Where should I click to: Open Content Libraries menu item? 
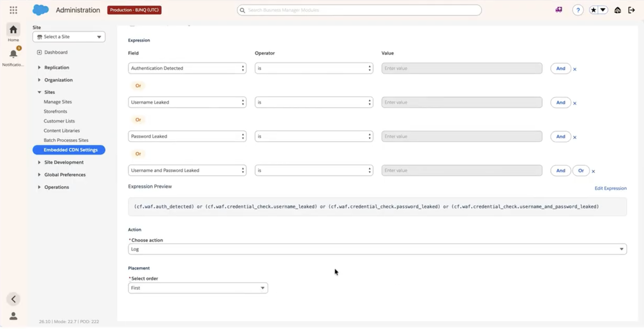point(62,130)
